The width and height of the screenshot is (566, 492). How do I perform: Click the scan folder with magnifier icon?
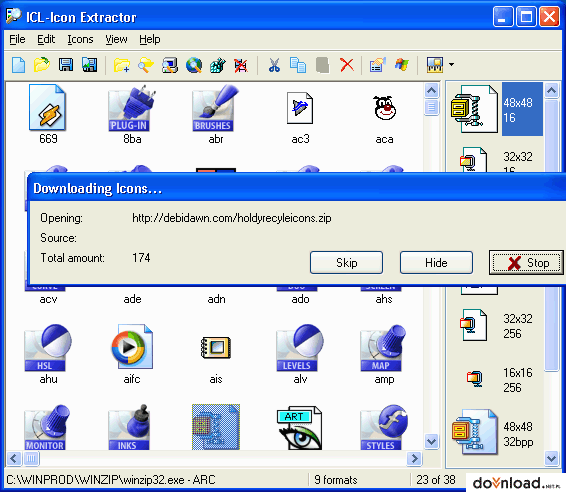[x=146, y=65]
